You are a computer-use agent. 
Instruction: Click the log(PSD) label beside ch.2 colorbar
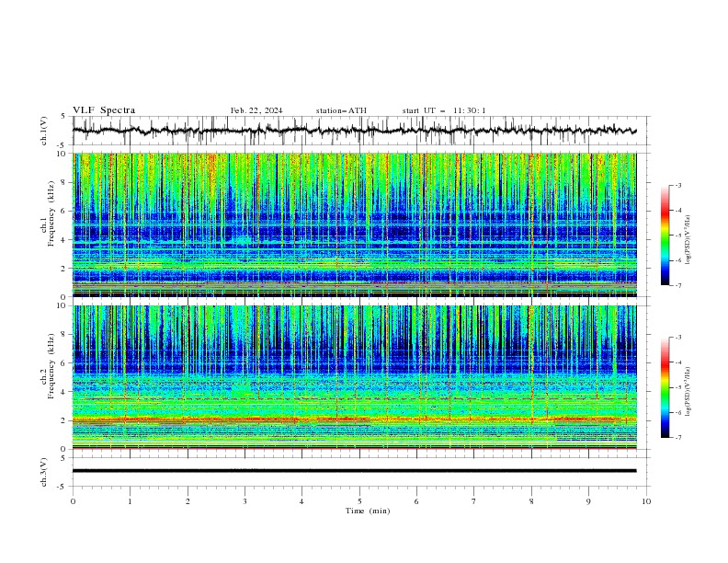click(688, 392)
